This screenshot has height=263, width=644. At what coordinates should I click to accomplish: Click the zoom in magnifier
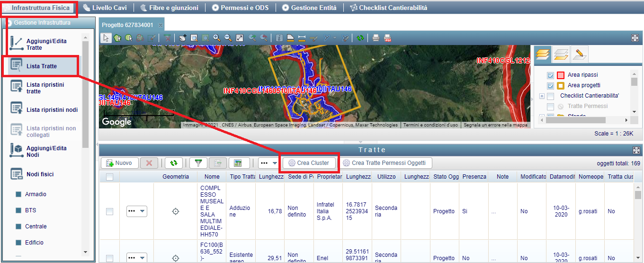click(217, 38)
